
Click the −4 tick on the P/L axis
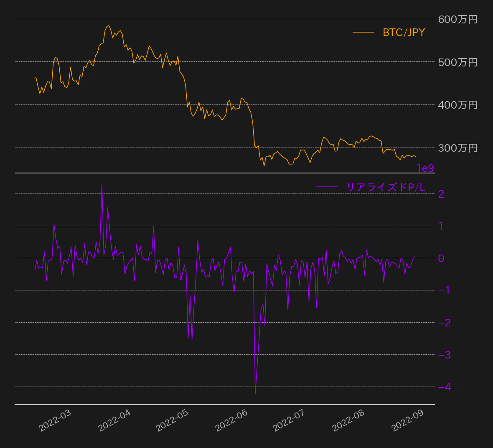445,387
